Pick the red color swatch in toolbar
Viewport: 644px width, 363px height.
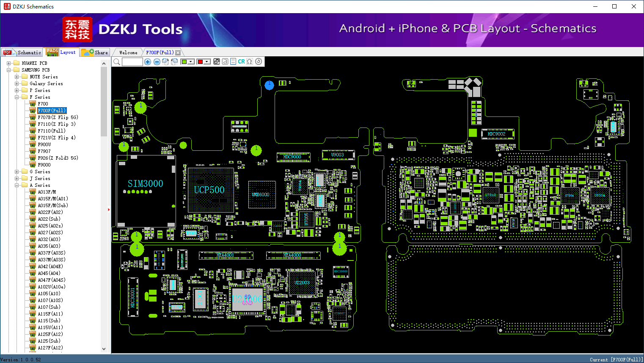click(x=200, y=62)
